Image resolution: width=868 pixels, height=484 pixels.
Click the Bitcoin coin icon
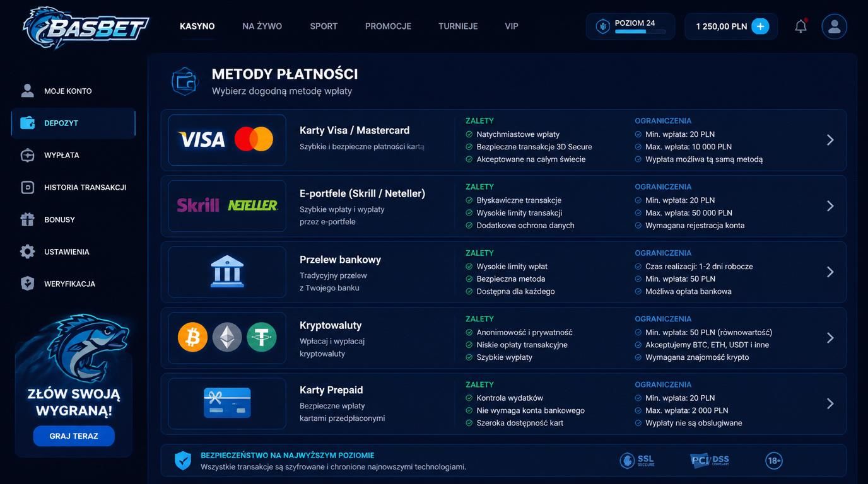pos(192,337)
